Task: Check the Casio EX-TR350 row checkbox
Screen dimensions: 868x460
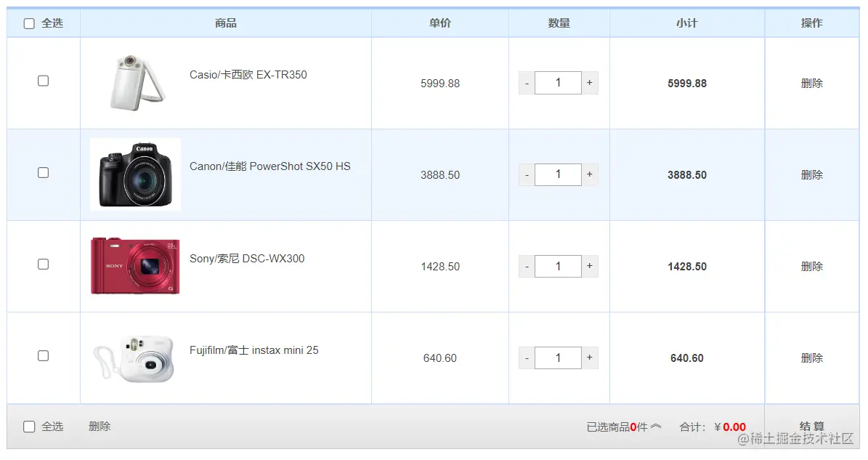Action: tap(43, 82)
